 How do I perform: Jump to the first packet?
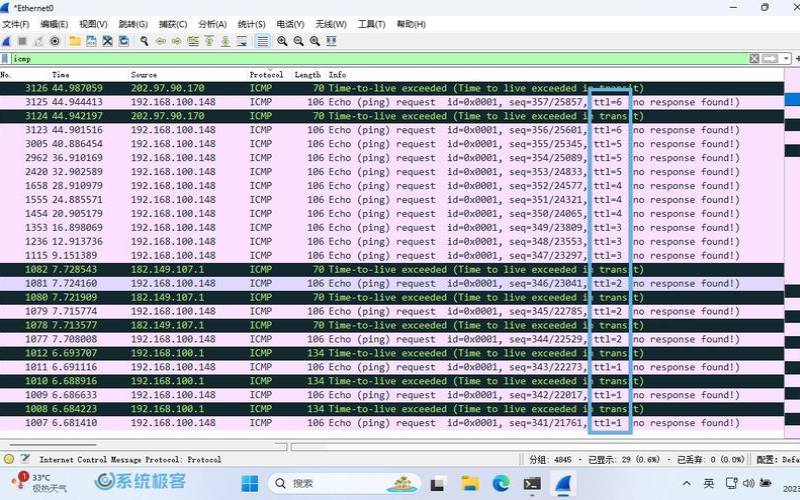(209, 41)
